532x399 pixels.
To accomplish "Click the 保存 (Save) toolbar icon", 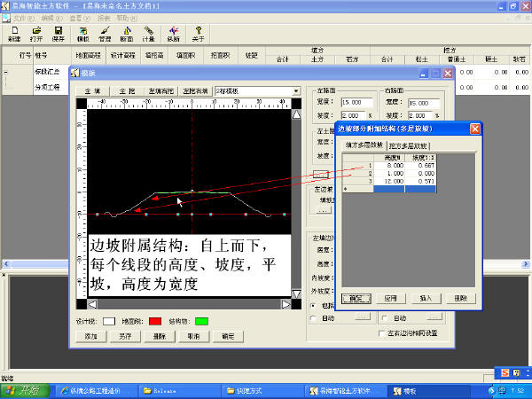I will click(x=58, y=34).
